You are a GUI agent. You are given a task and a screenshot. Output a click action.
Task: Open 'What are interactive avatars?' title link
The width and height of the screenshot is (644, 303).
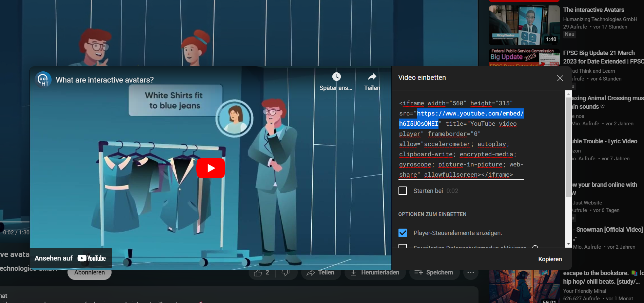click(x=105, y=80)
